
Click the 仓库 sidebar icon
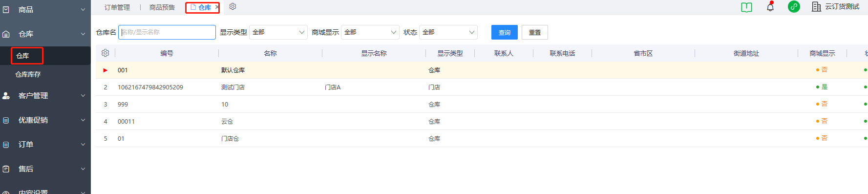coord(6,34)
